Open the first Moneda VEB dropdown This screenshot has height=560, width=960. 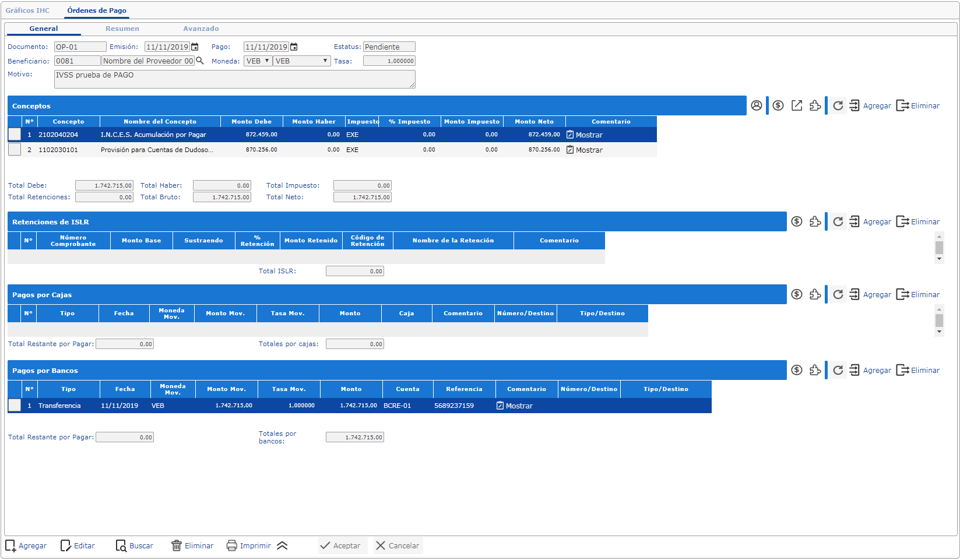coord(258,61)
